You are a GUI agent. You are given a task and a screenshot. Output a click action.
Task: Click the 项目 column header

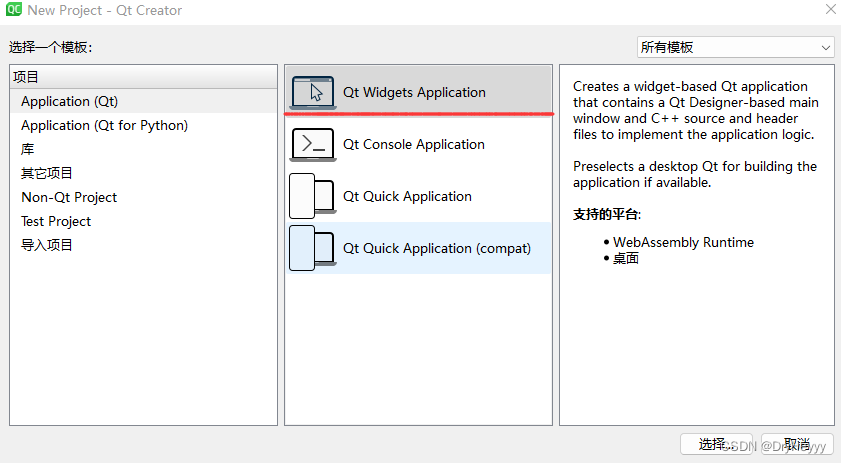coord(143,77)
